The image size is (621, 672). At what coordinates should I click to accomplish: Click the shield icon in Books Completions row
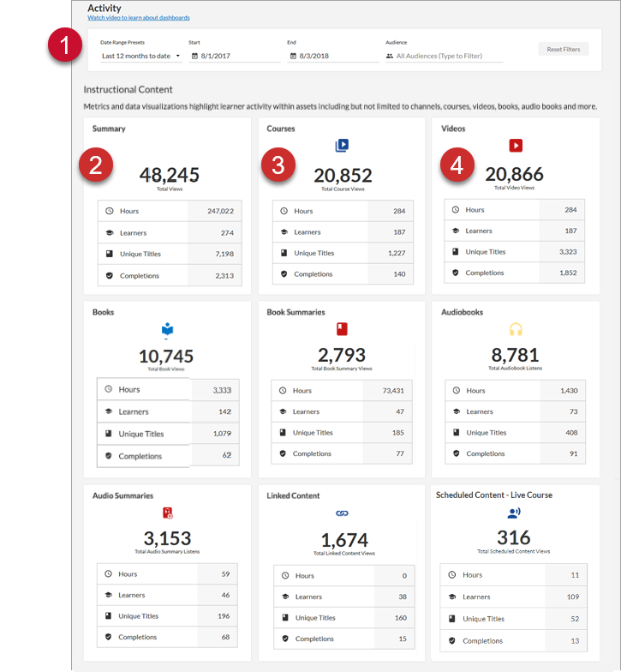[108, 456]
